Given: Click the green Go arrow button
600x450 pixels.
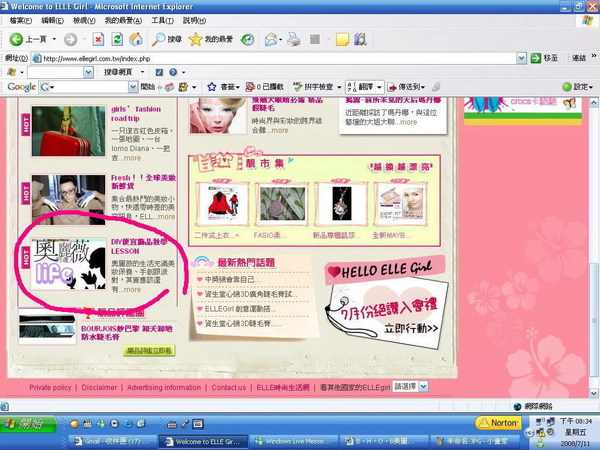Looking at the screenshot, I should 536,58.
